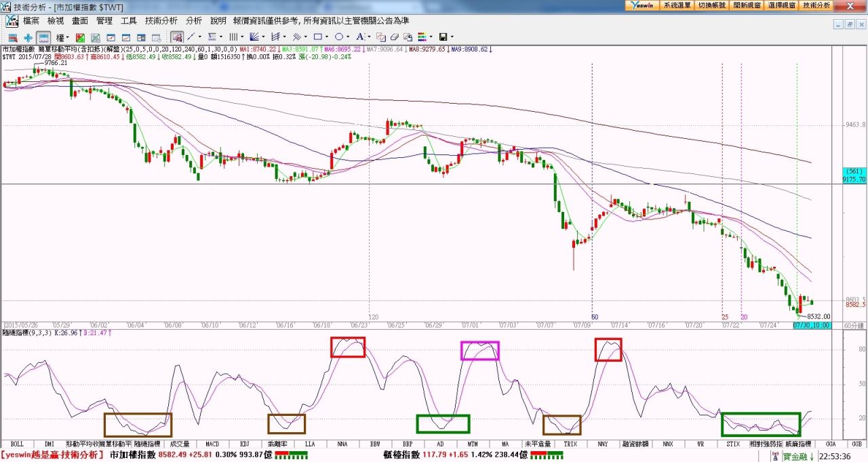
Task: Select the crosshair cursor tool
Action: pyautogui.click(x=28, y=37)
